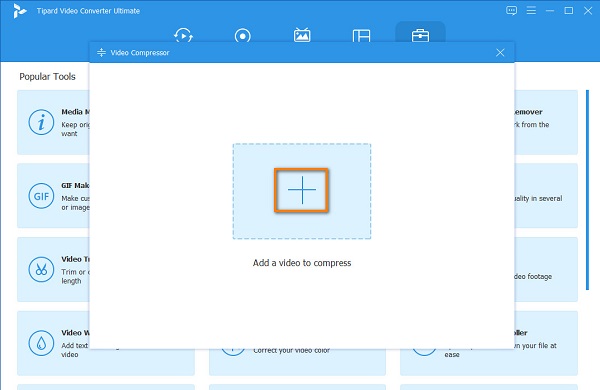Click the 'GIF Mak' card title
Image resolution: width=600 pixels, height=390 pixels.
click(75, 186)
